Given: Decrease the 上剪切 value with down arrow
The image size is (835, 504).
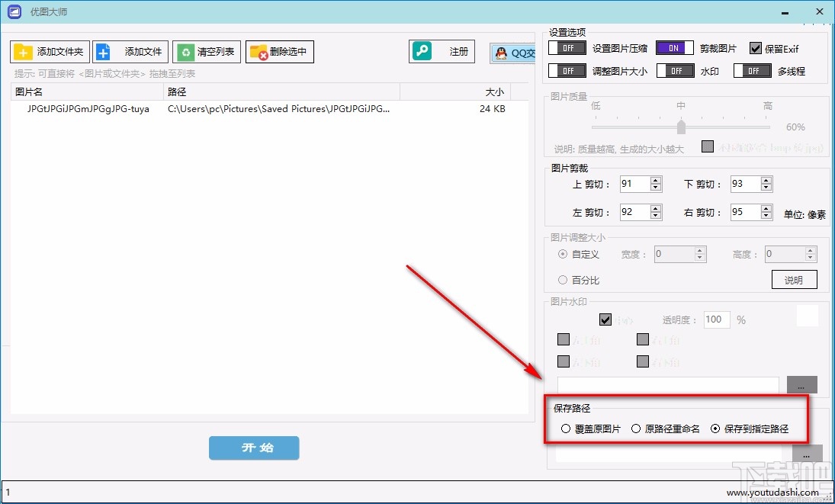Looking at the screenshot, I should pyautogui.click(x=656, y=188).
